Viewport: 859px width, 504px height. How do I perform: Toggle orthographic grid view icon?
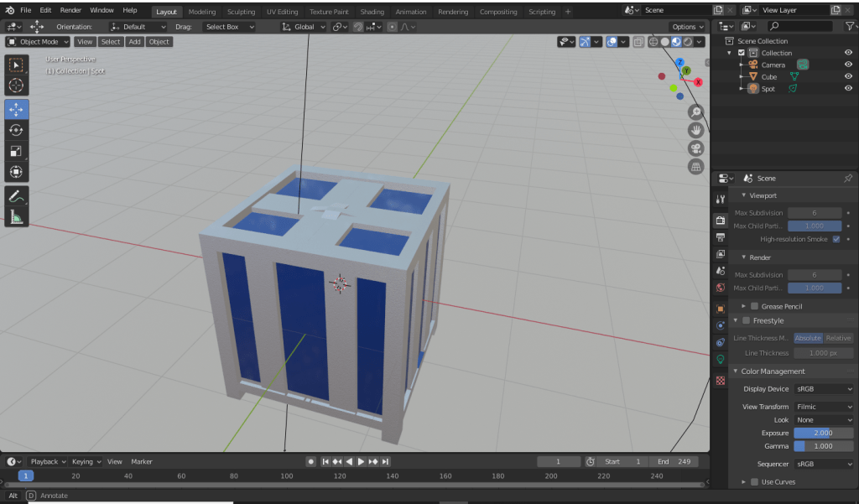695,167
